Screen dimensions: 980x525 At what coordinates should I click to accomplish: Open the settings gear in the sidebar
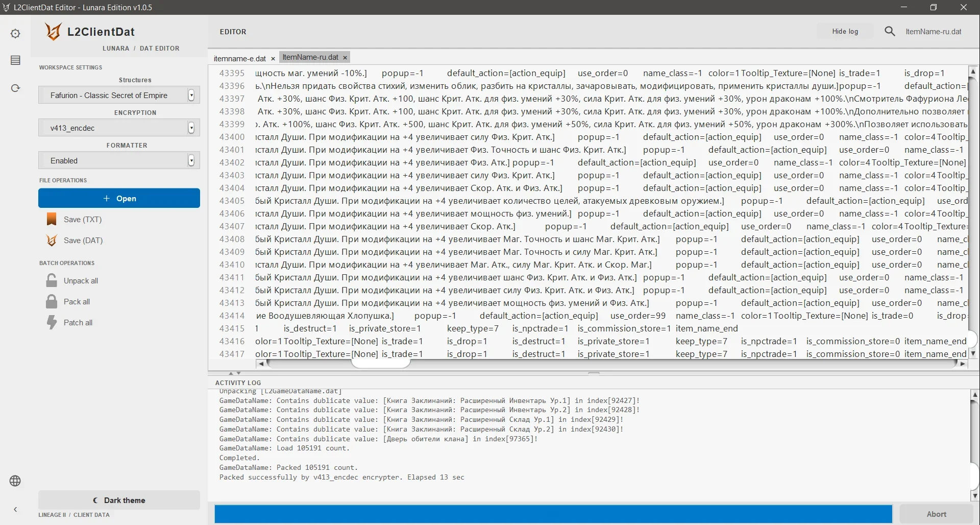pos(15,34)
